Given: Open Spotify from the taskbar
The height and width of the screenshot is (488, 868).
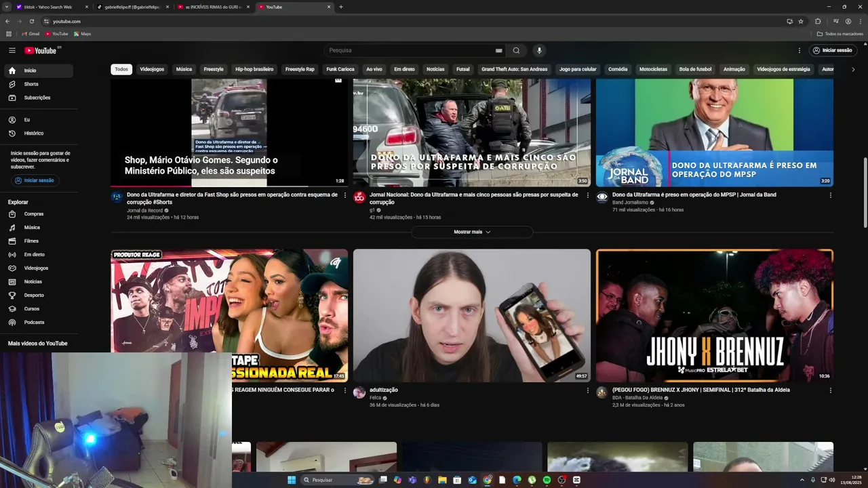Looking at the screenshot, I should coord(547,480).
